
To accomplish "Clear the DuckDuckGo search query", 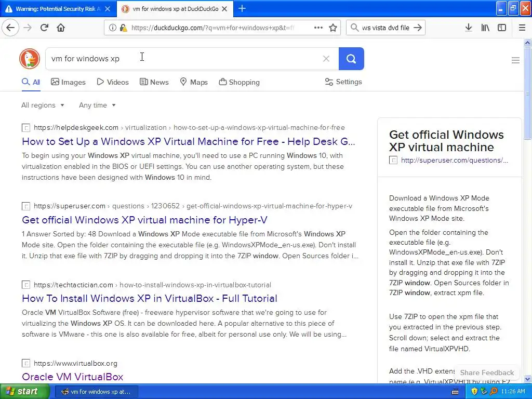I will pos(326,59).
